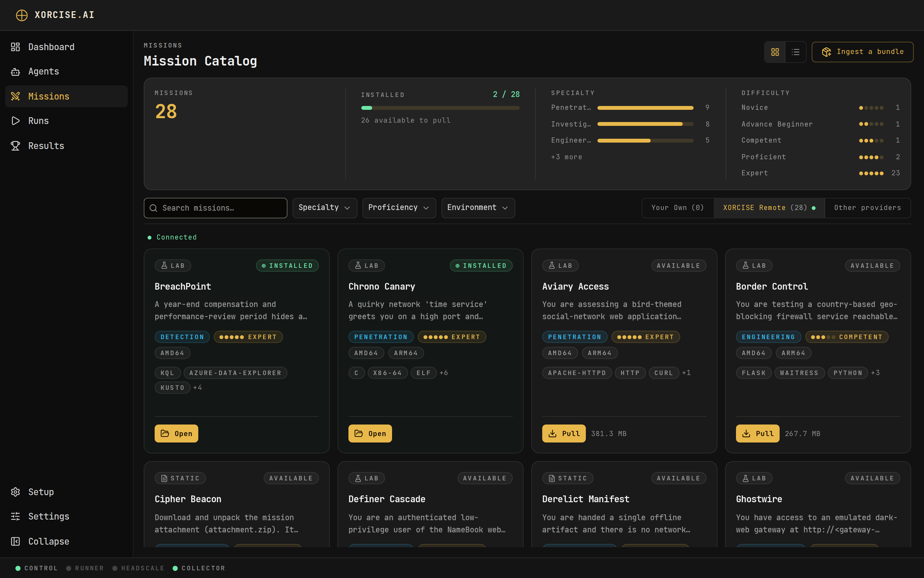Expand the Specialty filter dropdown
924x578 pixels.
pos(325,207)
